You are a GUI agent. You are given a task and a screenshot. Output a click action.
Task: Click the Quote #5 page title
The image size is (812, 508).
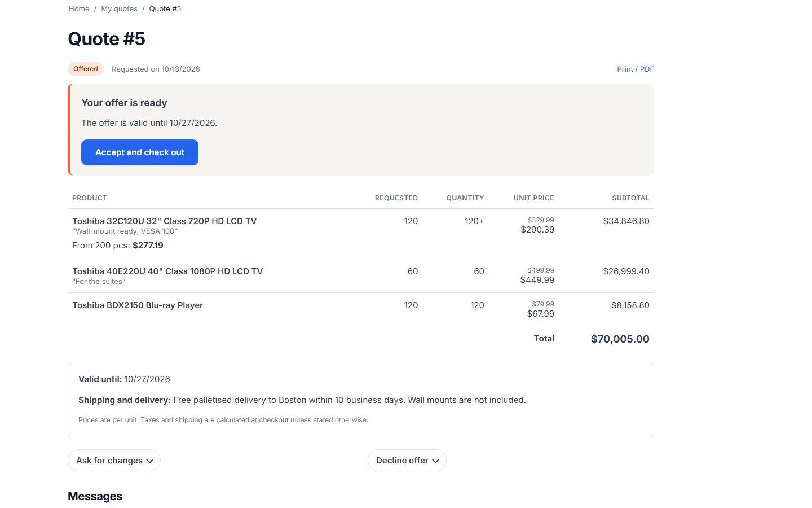tap(107, 39)
